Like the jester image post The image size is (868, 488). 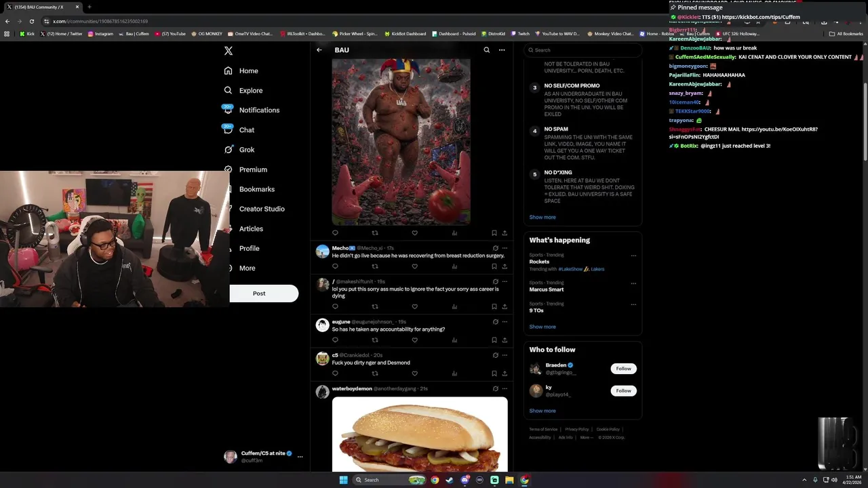click(414, 233)
